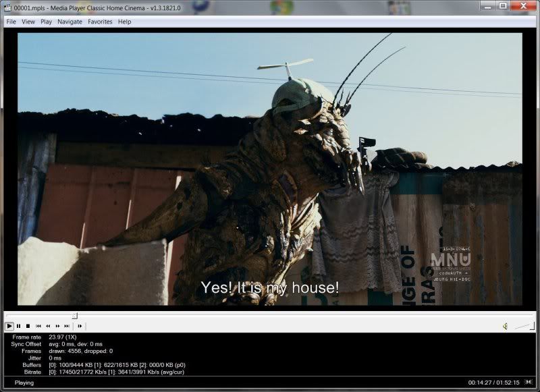Click the 'avg: 0 ms, dev: 0 ms' value
The height and width of the screenshot is (392, 540).
[76, 344]
